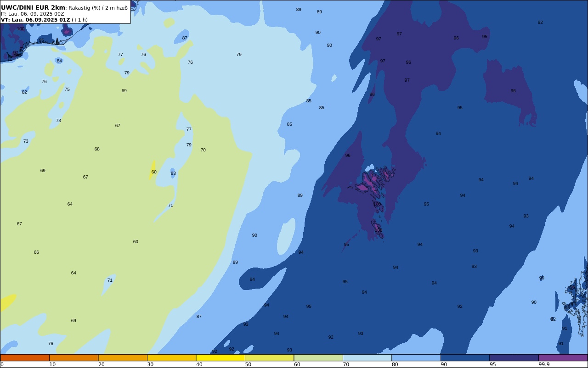Click the 70–80 pale blue legend swatch
The image size is (588, 368).
click(x=367, y=357)
